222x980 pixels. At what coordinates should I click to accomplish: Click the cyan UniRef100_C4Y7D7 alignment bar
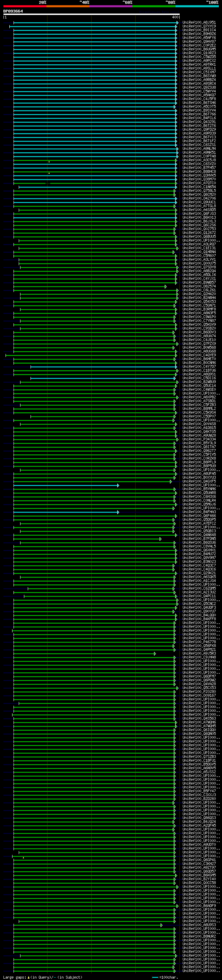pyautogui.click(x=104, y=367)
